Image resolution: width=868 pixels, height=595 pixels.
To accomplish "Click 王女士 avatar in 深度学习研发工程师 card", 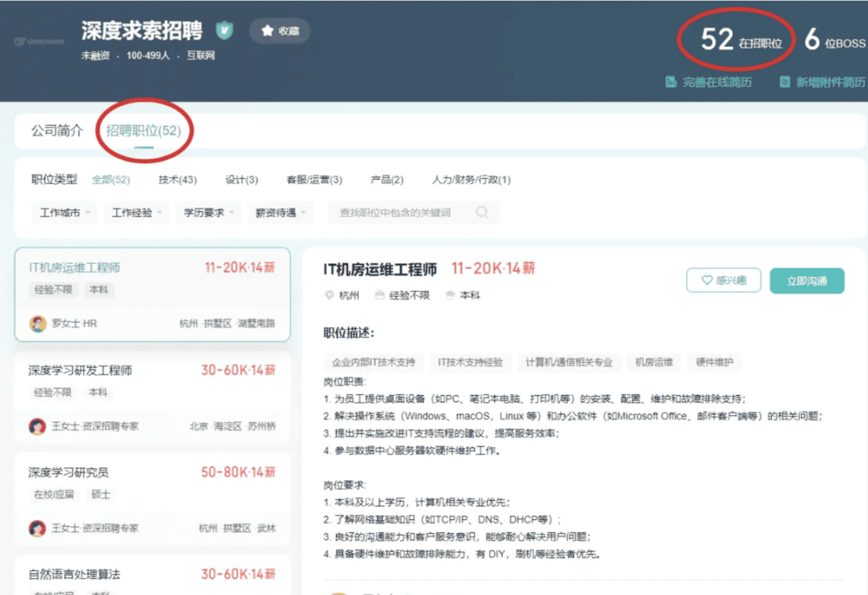I will pos(37,426).
